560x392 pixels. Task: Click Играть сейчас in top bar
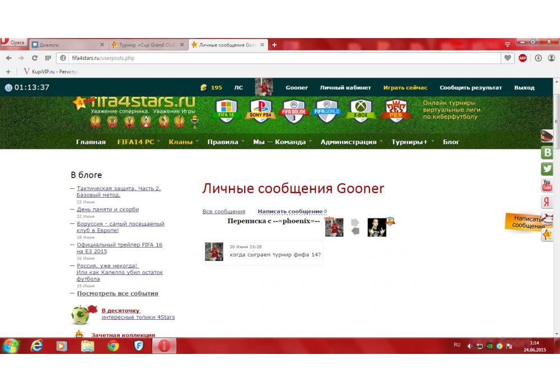405,87
